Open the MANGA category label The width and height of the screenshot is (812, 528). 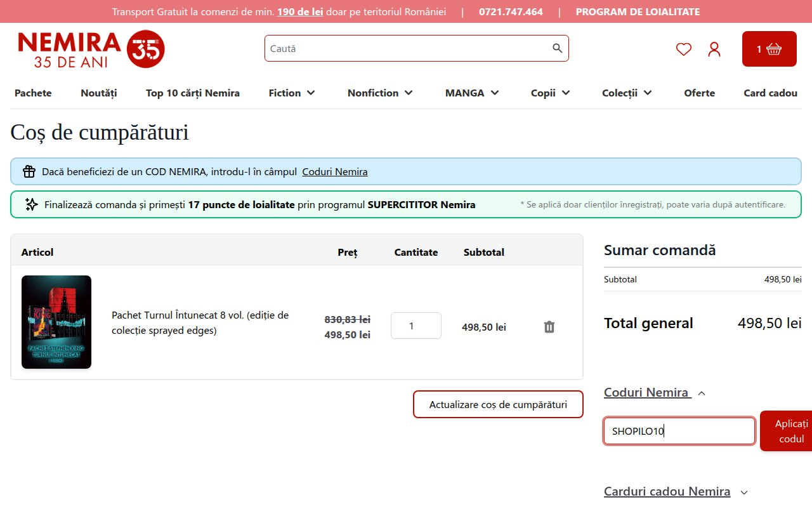coord(464,93)
